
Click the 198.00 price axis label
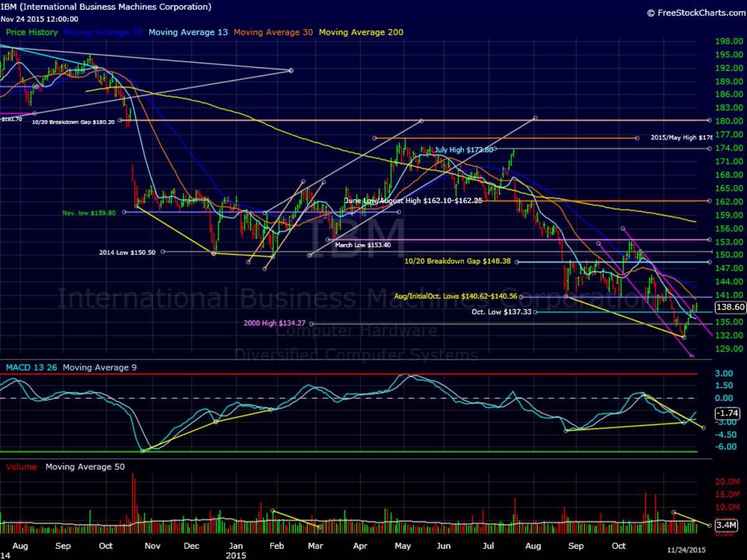point(729,42)
